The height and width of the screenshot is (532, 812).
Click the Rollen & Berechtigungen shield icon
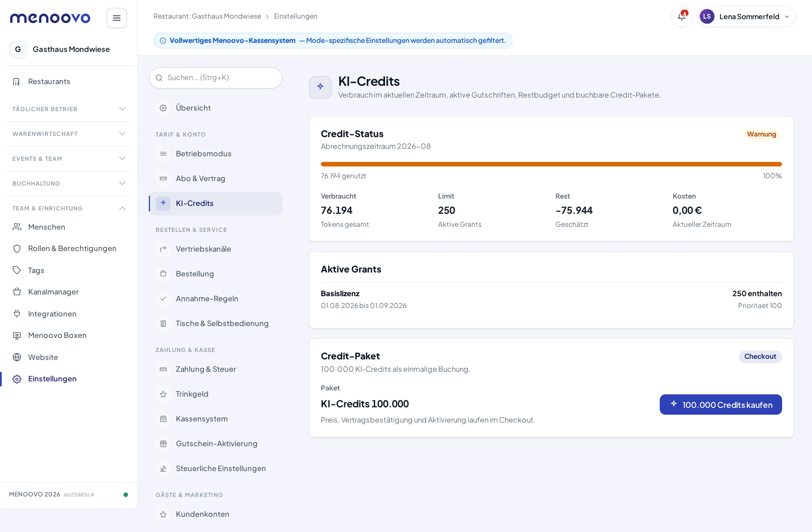coord(17,249)
